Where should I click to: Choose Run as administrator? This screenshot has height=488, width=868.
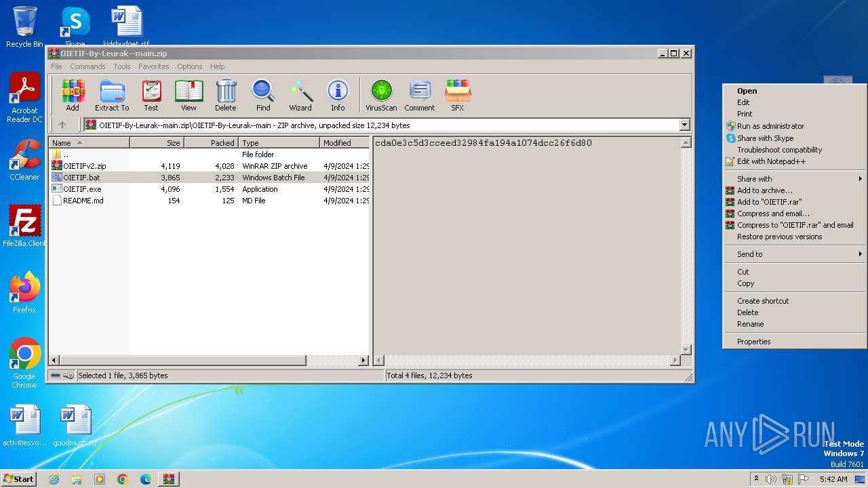click(x=795, y=126)
